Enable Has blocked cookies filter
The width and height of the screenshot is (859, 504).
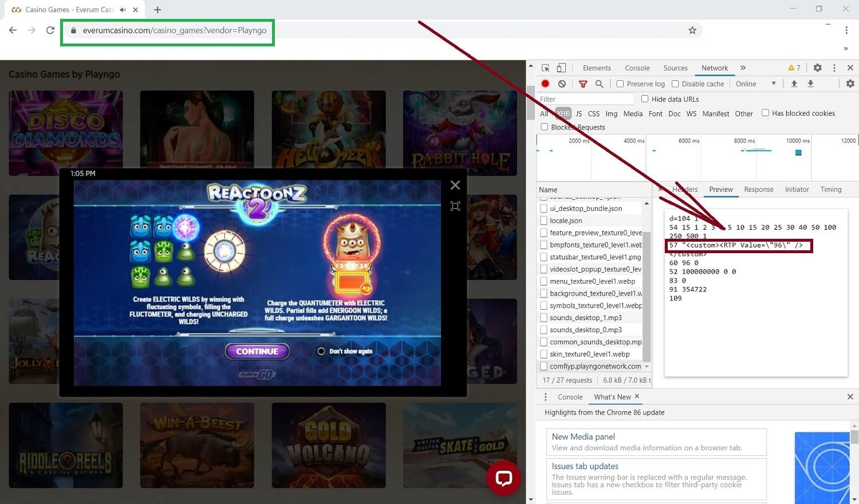[765, 113]
